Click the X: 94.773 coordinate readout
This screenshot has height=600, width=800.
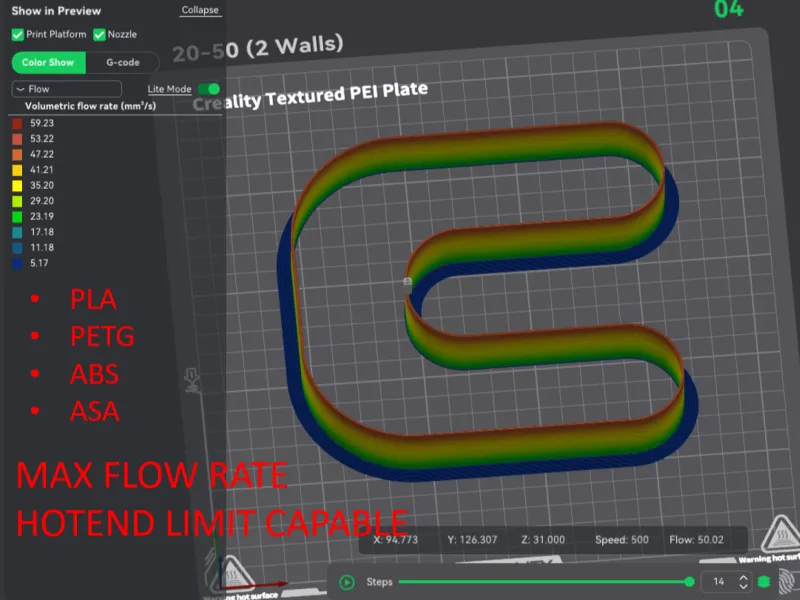pyautogui.click(x=395, y=540)
